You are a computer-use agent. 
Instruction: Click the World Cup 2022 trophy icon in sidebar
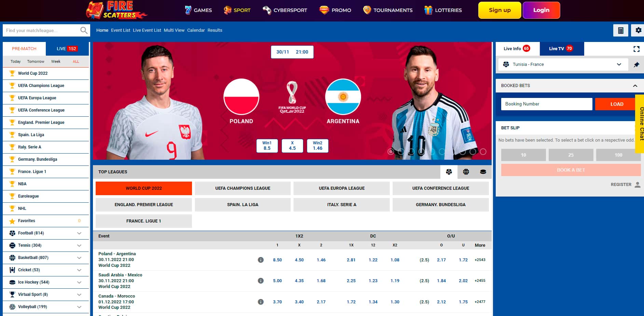point(12,73)
